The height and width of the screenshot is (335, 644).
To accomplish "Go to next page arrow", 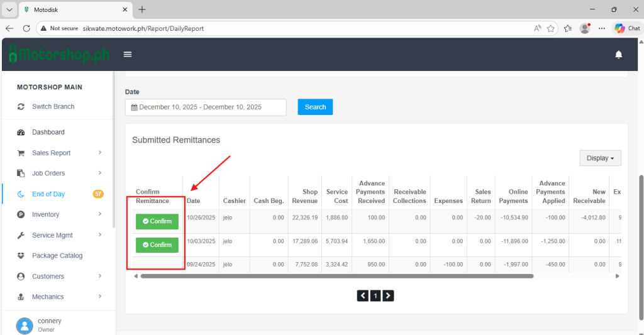I will point(388,295).
